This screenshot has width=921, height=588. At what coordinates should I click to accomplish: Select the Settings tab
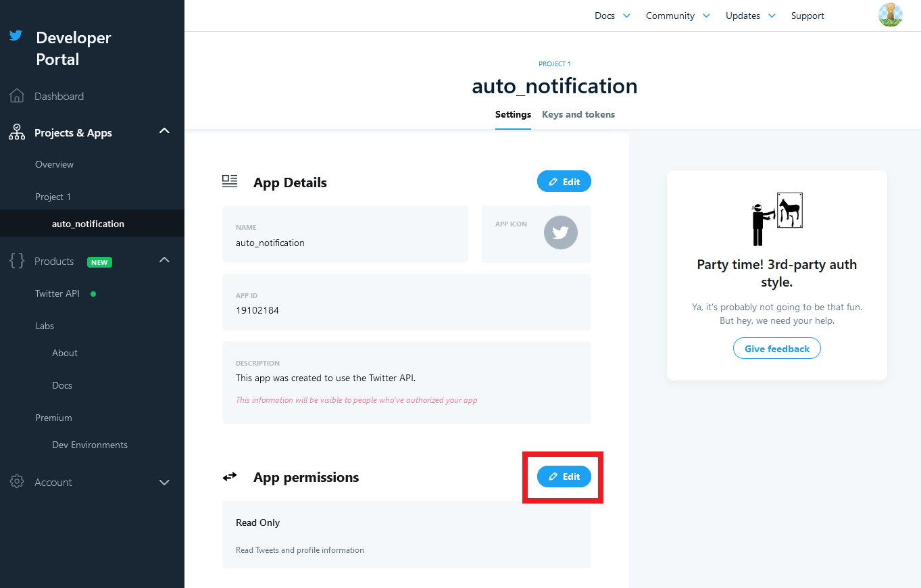pyautogui.click(x=513, y=114)
